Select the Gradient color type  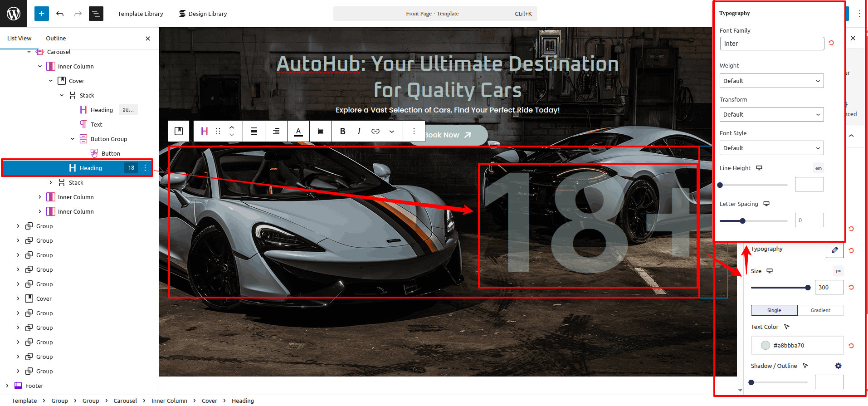point(820,310)
